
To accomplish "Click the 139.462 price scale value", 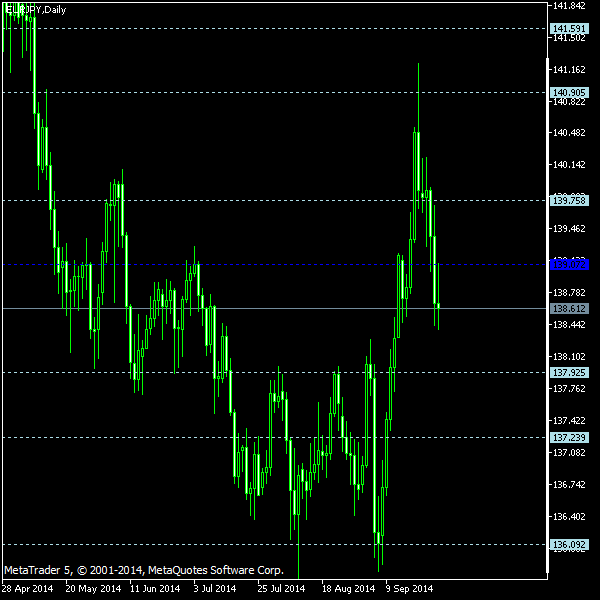I will pyautogui.click(x=569, y=229).
